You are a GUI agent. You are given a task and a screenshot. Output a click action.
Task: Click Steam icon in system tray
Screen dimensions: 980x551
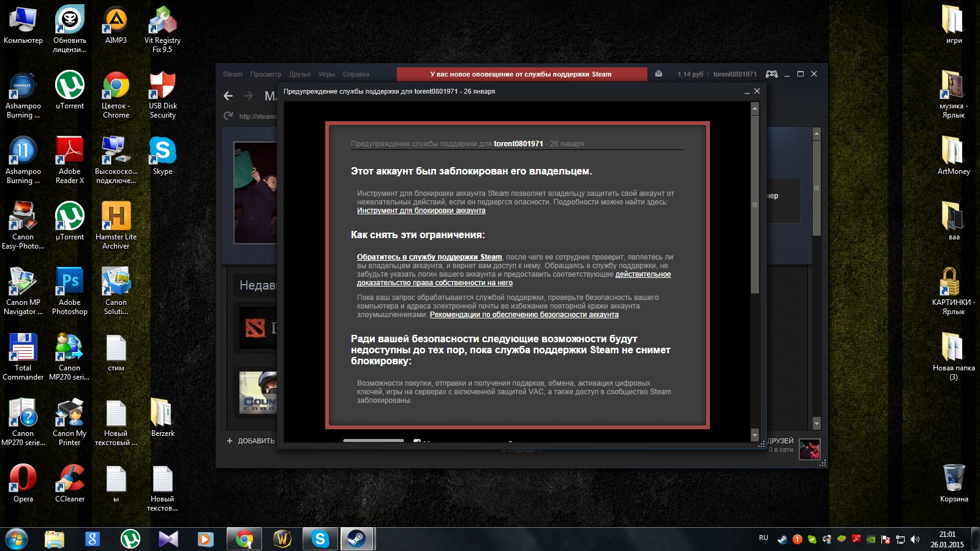coord(782,539)
